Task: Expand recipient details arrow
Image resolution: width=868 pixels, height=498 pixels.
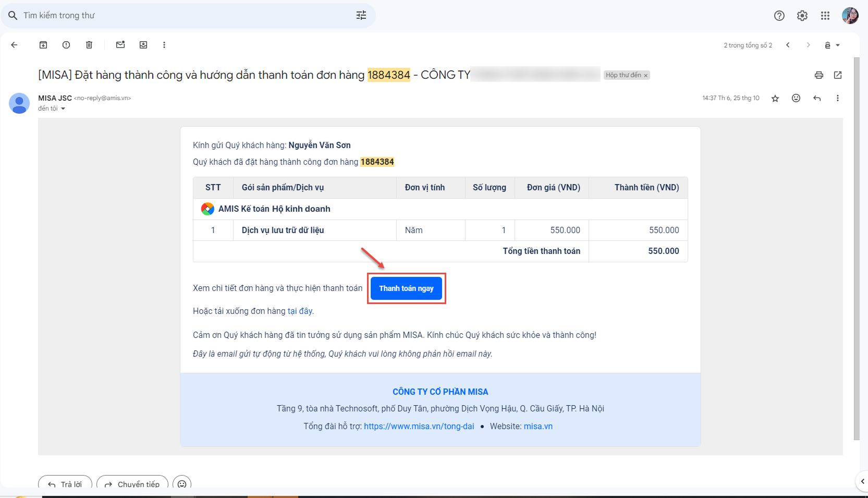Action: pos(63,108)
